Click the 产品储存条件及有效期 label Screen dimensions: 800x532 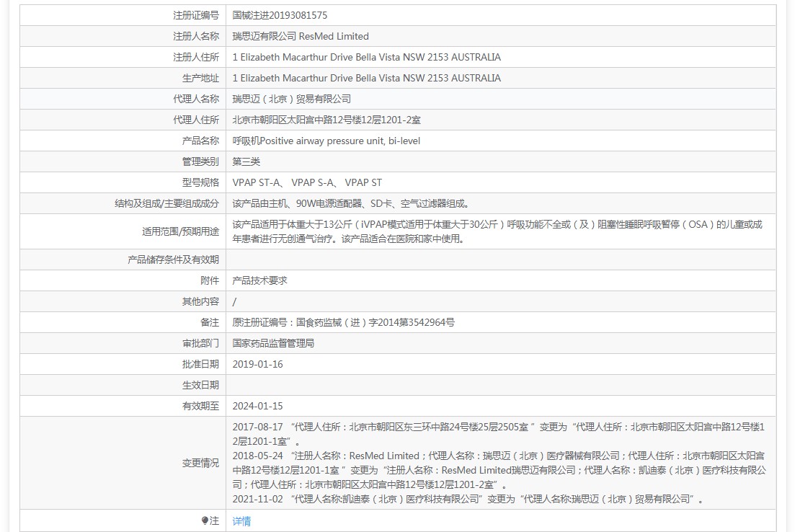[173, 260]
